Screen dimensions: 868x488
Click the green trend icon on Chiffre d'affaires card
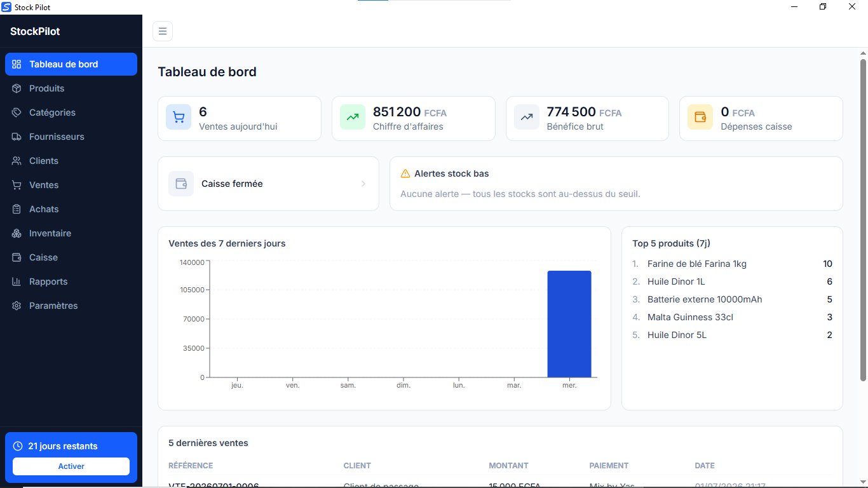353,117
